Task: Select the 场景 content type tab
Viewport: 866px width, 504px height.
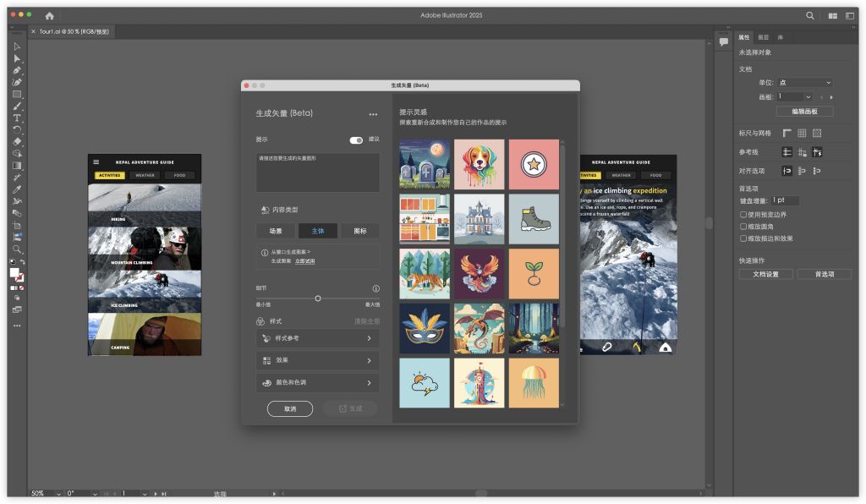Action: point(276,231)
